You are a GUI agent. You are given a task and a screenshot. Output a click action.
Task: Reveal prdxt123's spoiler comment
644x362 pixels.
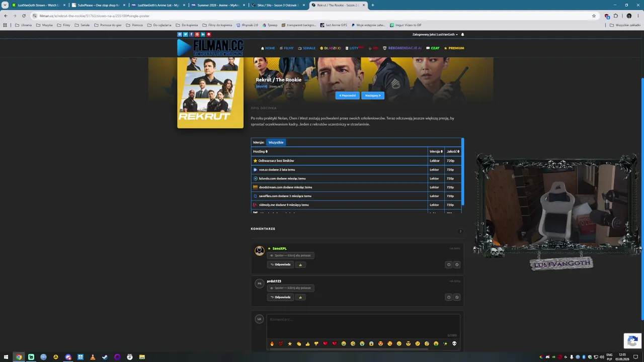[291, 288]
